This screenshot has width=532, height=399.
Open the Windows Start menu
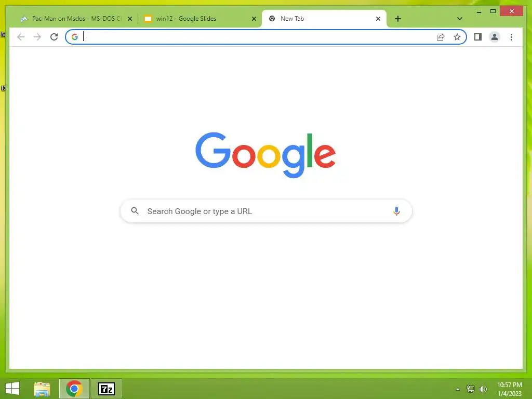click(x=12, y=389)
